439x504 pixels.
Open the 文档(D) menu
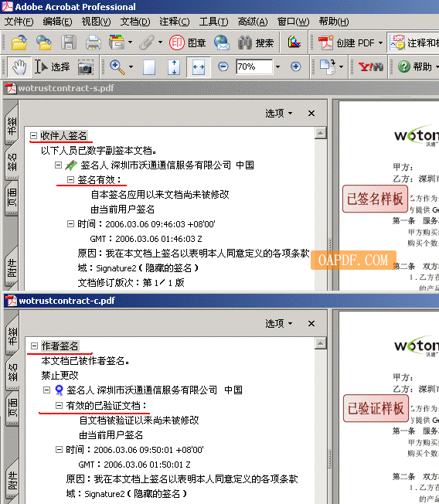135,22
